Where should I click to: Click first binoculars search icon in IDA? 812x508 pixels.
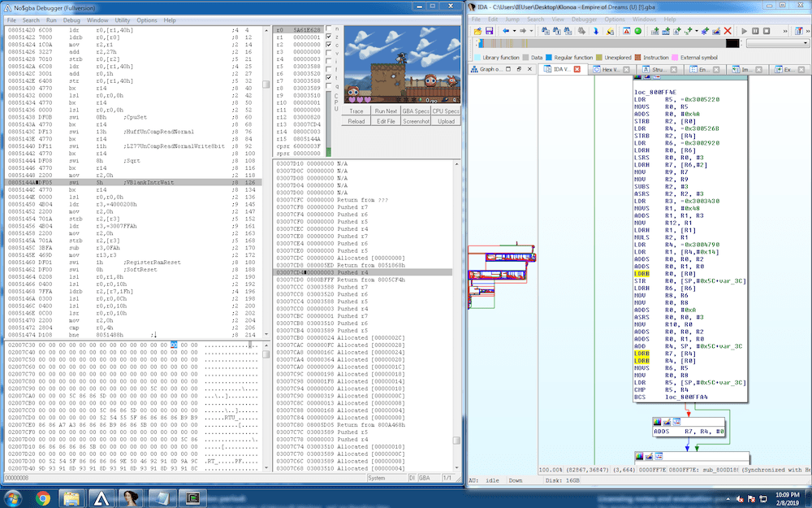546,31
